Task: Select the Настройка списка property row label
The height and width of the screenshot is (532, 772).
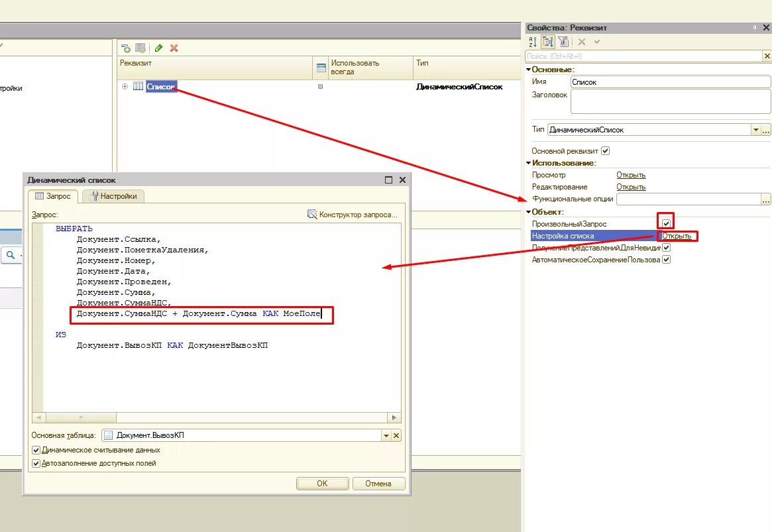Action: point(563,236)
